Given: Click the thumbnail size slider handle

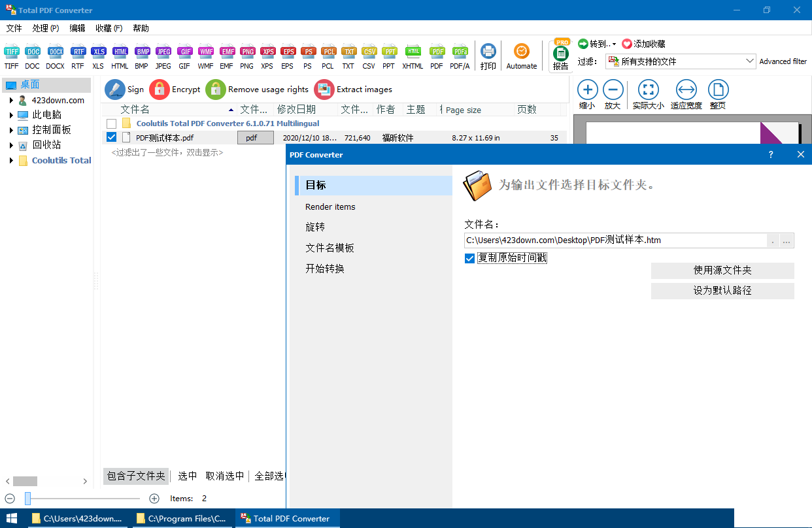Looking at the screenshot, I should click(x=27, y=499).
